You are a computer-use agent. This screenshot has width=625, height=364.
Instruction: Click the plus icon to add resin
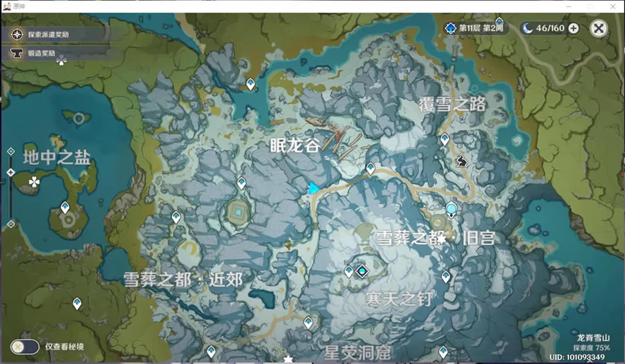click(x=574, y=28)
